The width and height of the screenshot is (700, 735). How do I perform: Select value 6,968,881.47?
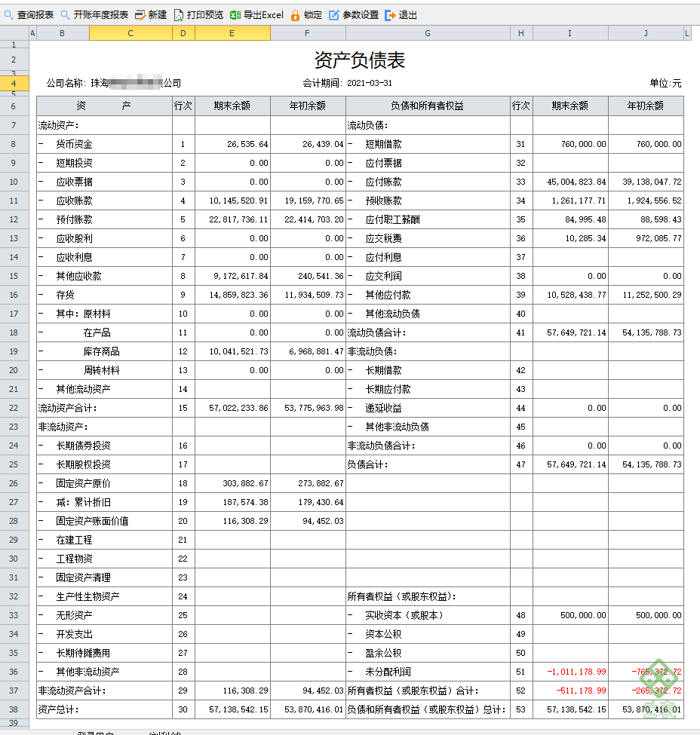coord(309,351)
